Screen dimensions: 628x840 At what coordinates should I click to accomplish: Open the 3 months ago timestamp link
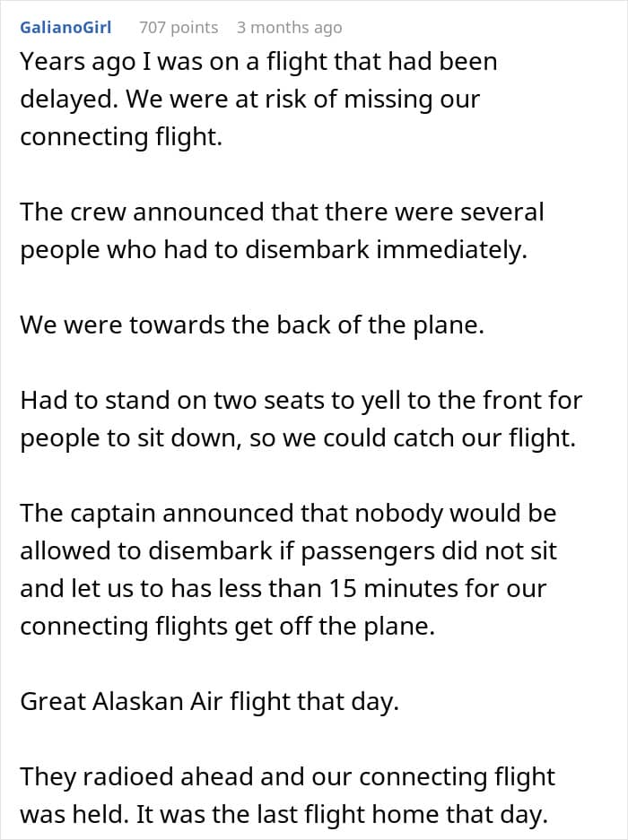pyautogui.click(x=289, y=27)
